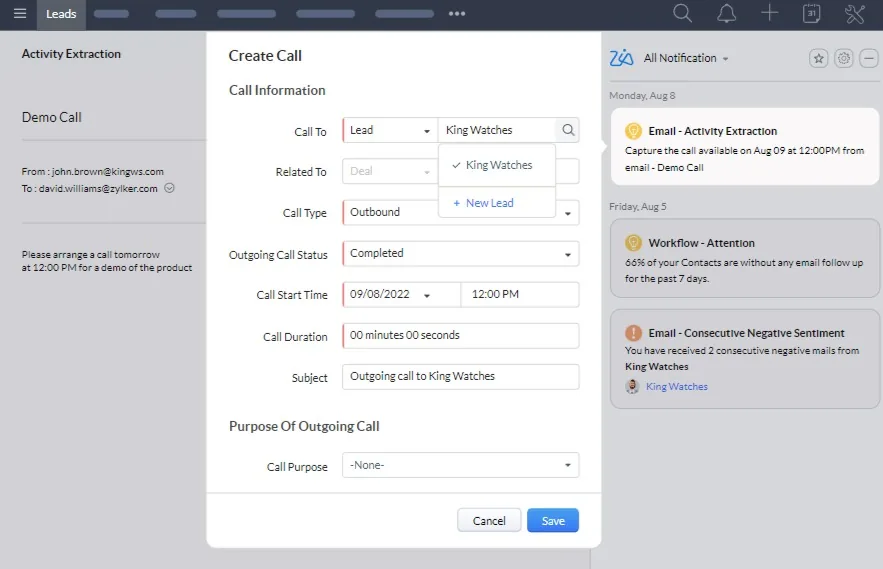The width and height of the screenshot is (883, 569).
Task: Click the negative sentiment alert icon
Action: coord(633,333)
